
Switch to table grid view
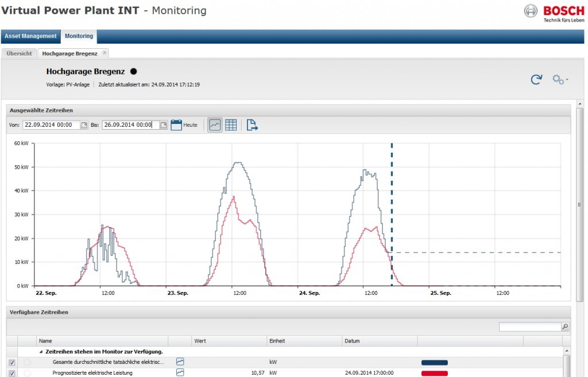[231, 125]
